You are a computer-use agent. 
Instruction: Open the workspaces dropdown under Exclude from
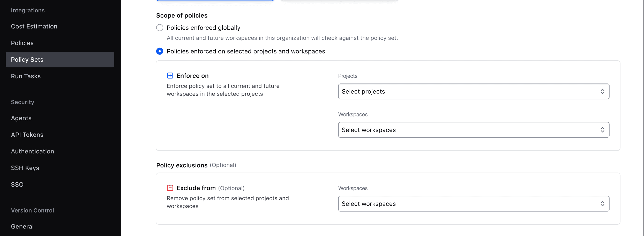coord(473,203)
